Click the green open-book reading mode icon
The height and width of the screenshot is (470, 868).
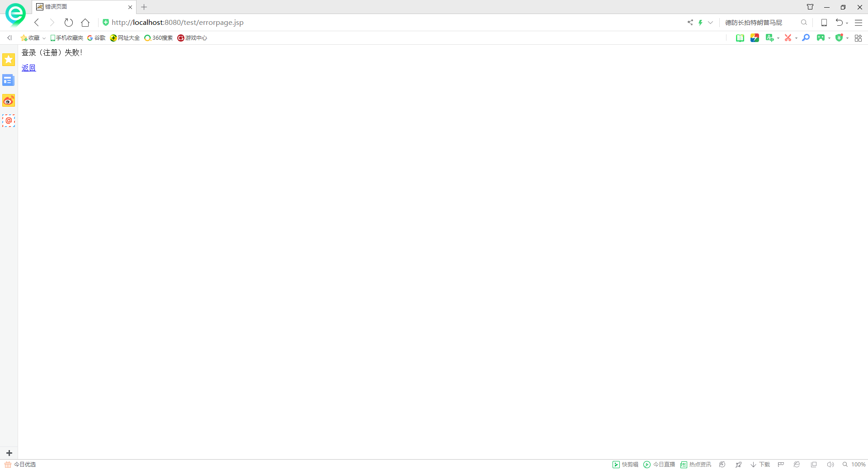740,38
